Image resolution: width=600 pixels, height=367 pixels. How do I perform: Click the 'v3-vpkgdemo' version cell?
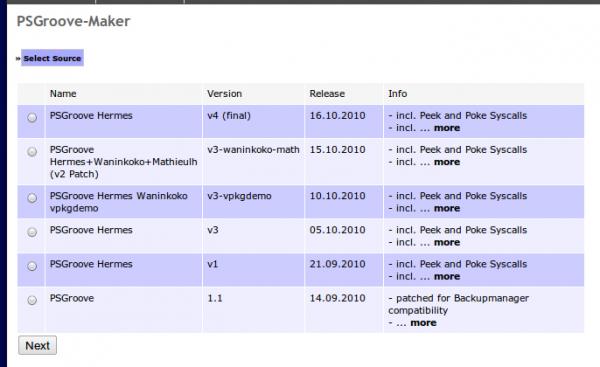tap(239, 196)
